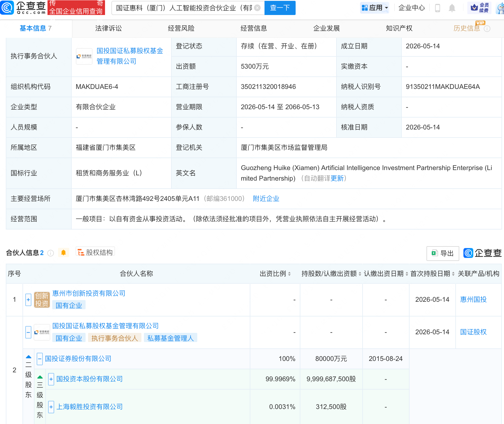
Task: Expand 上海毅胜投资有限公司 with plus box
Action: (51, 407)
